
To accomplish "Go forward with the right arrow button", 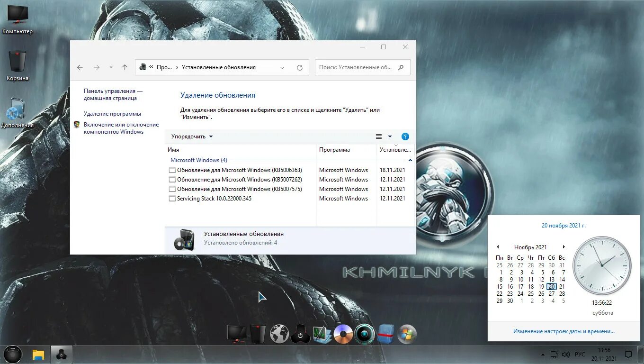I will pos(97,67).
